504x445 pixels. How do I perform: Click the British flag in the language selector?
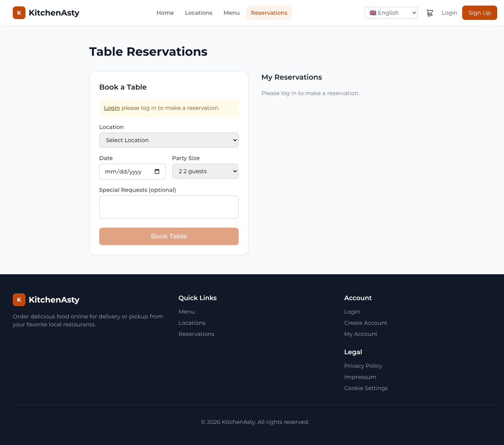tap(373, 12)
